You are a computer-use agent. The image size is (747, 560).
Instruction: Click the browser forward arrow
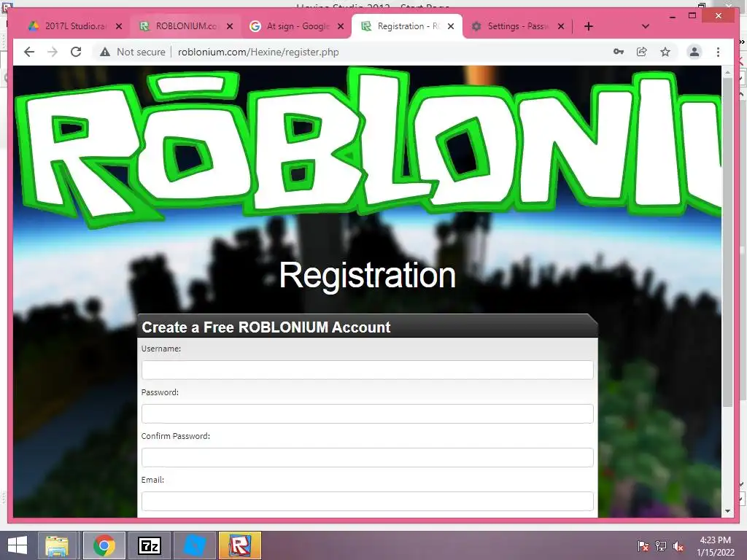pos(53,52)
